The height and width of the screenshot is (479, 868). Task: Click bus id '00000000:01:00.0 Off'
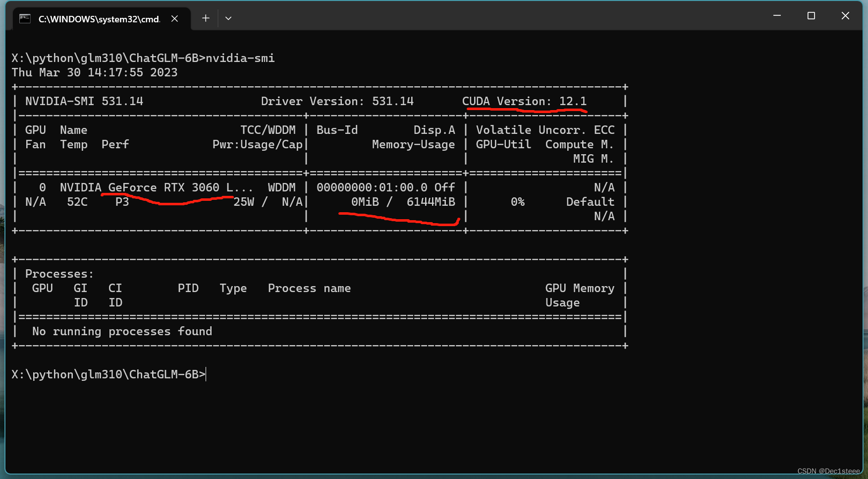click(x=386, y=187)
